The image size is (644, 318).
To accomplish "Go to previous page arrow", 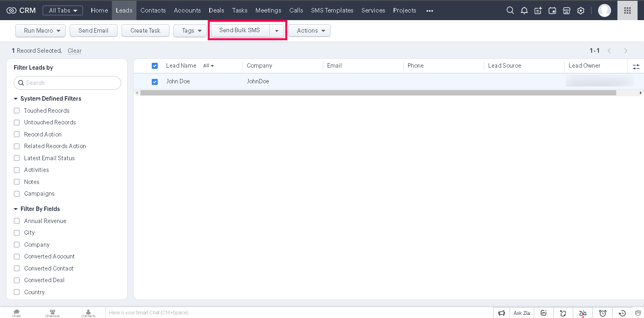I will point(609,51).
